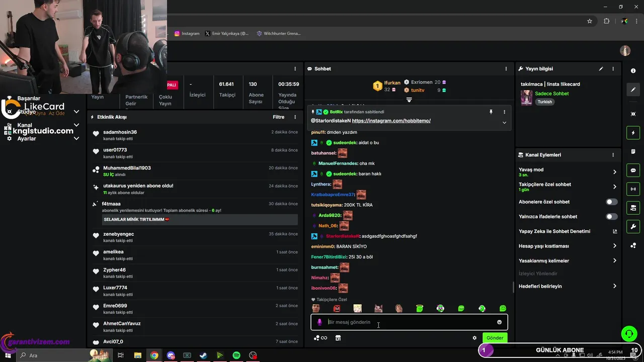Viewport: 644px width, 362px height.
Task: Open the Etkinlik Akışı three-dot menu
Action: (295, 117)
